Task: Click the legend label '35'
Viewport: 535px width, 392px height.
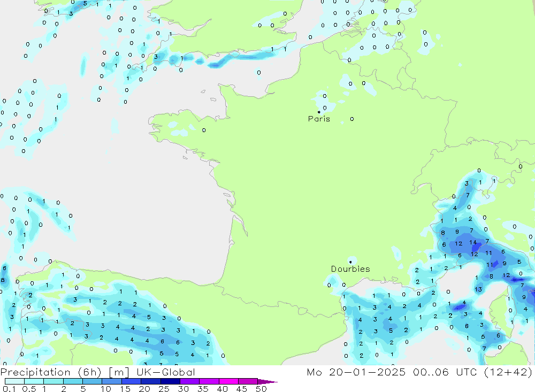Action: click(203, 389)
